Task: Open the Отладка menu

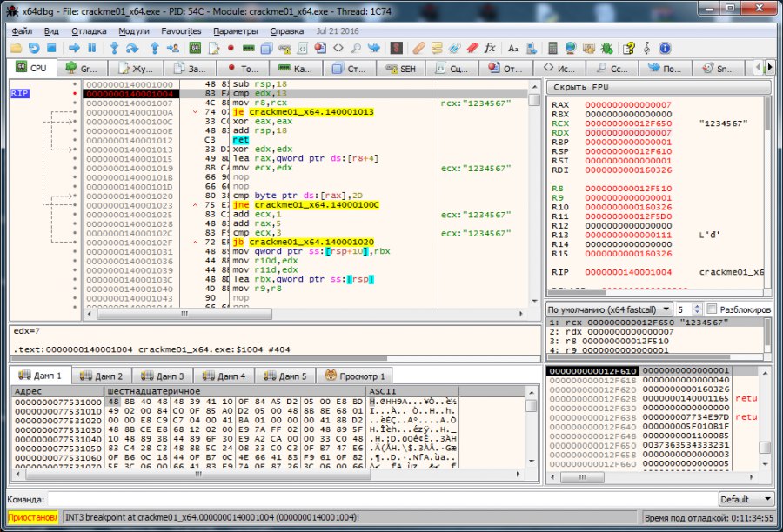Action: pos(88,30)
